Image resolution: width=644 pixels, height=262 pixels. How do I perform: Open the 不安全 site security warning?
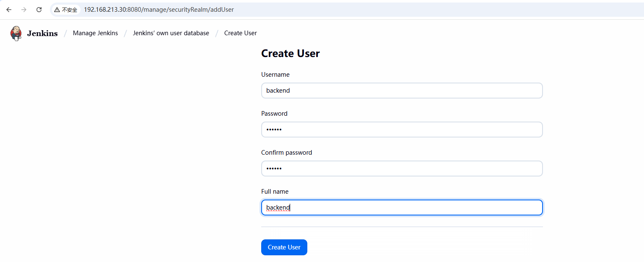66,10
